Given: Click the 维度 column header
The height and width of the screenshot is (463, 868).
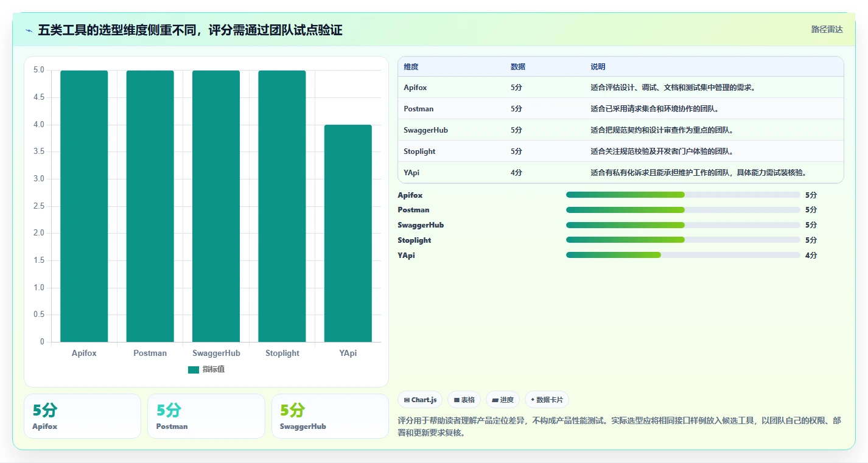Looking at the screenshot, I should tap(411, 67).
